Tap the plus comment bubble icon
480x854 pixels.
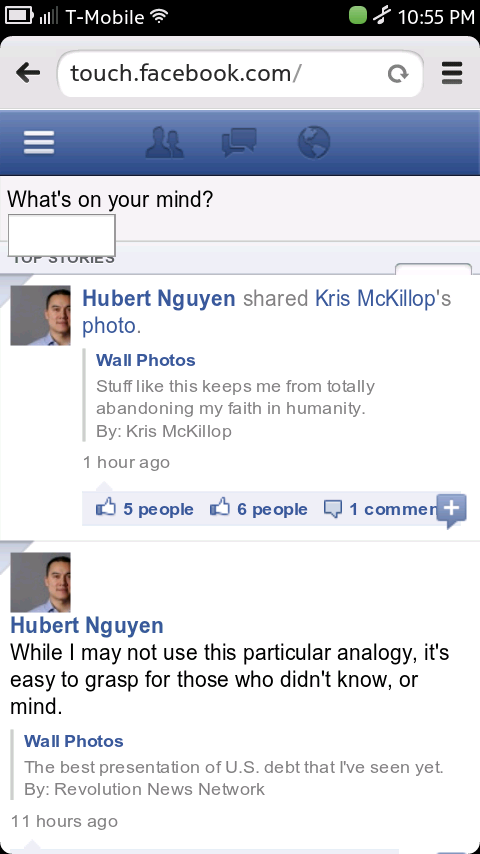(451, 511)
